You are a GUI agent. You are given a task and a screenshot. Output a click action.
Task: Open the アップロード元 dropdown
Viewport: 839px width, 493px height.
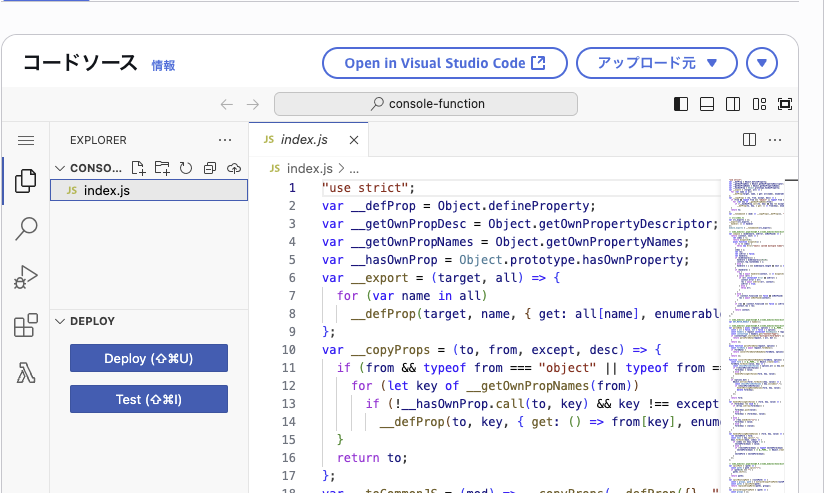point(657,63)
